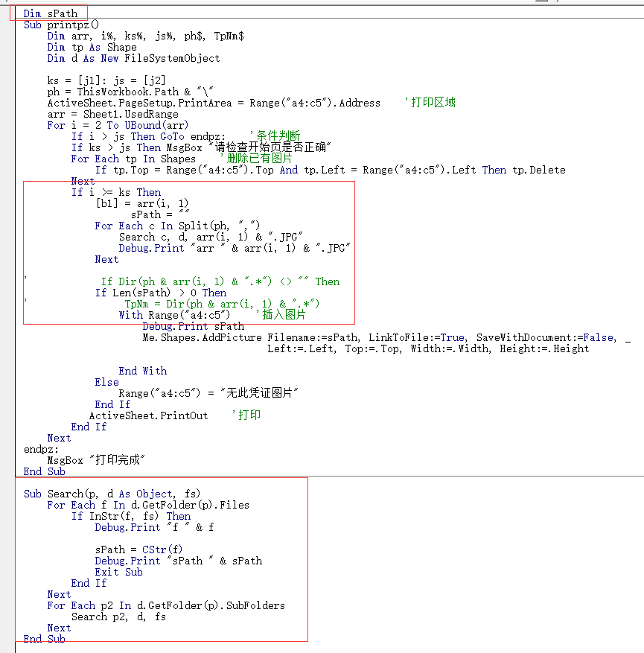
Task: Click the '删除已有图片' comment
Action: click(256, 159)
